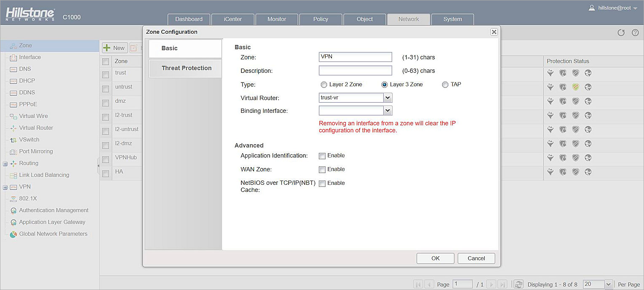644x290 pixels.
Task: Select the Layer 2 Zone radio button
Action: [x=323, y=85]
